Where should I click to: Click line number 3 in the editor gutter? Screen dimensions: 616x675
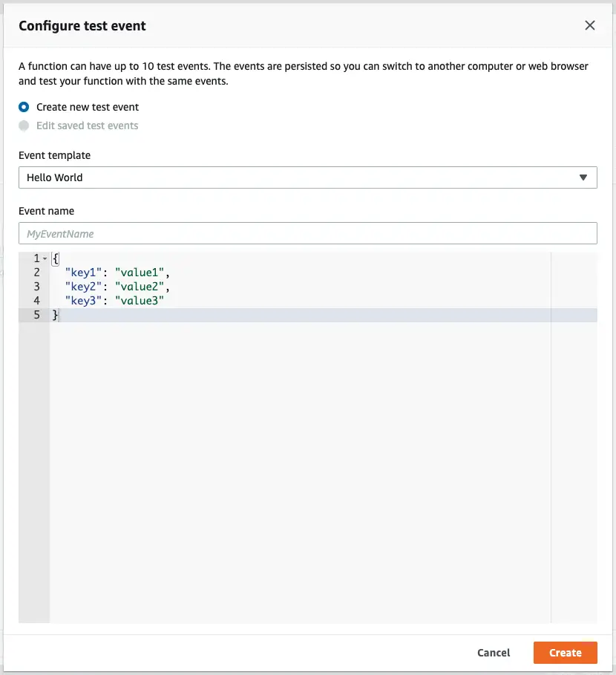[x=36, y=286]
